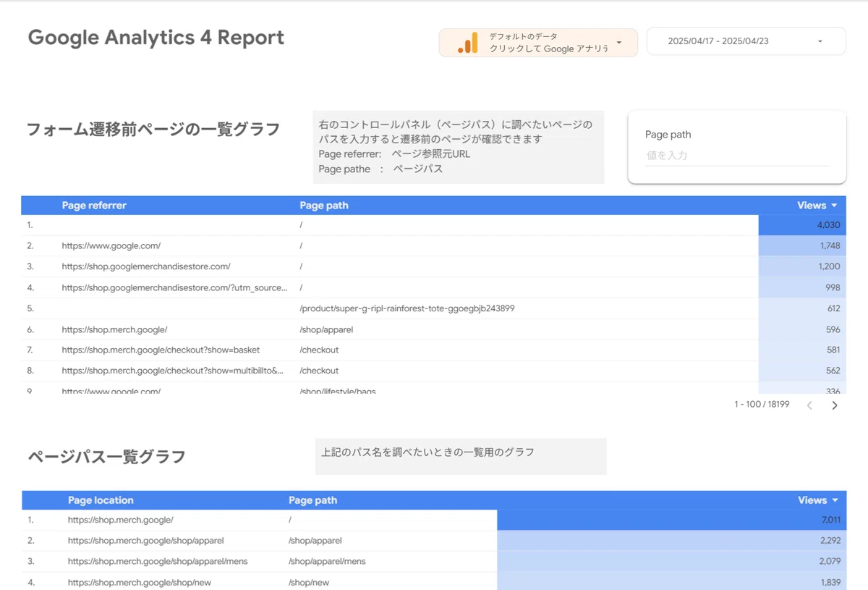The image size is (868, 590).
Task: Select the row with referrer https://www.google.com/ and 1,748 views
Action: (x=433, y=246)
